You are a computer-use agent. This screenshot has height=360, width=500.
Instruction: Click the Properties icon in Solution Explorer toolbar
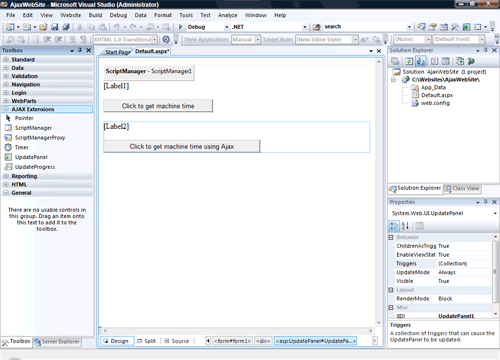point(395,61)
